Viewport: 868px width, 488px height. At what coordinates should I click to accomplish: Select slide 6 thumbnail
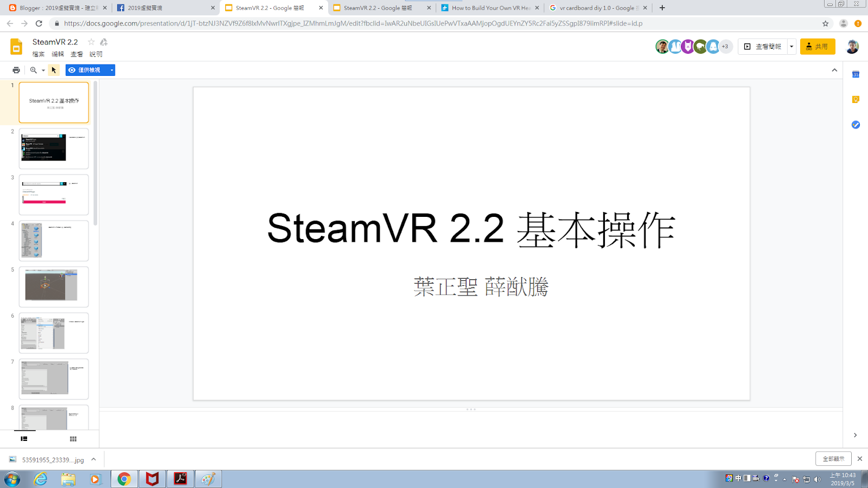click(x=54, y=333)
